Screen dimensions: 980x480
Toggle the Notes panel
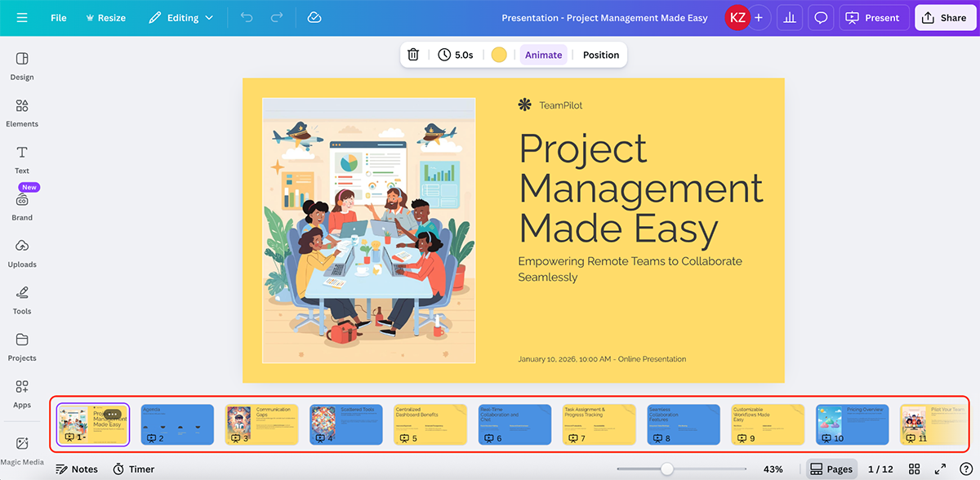tap(76, 469)
